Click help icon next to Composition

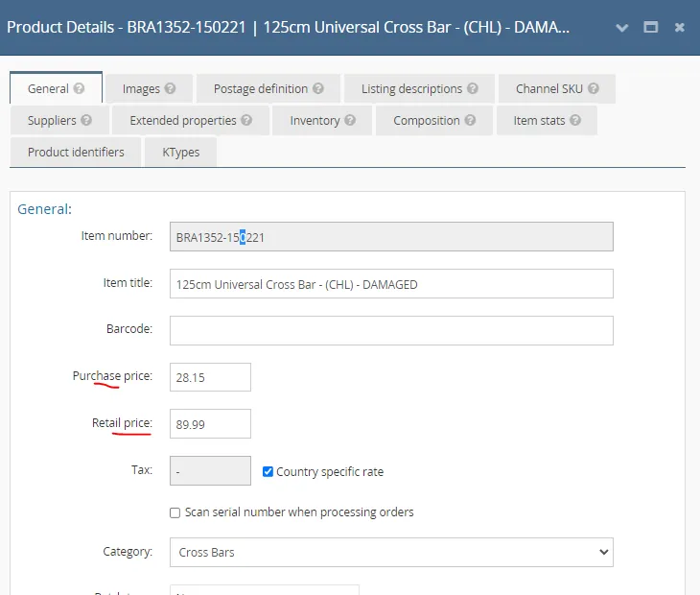[470, 120]
